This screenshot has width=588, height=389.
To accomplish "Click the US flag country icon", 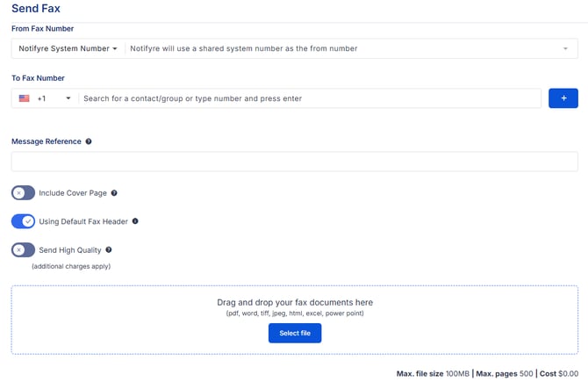I will (25, 98).
